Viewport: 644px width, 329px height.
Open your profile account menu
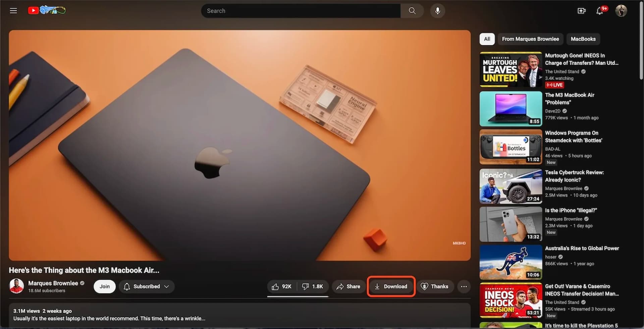pos(621,10)
